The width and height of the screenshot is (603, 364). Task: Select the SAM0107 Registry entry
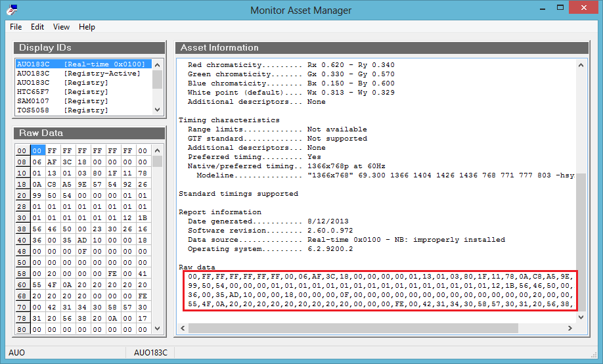pos(83,101)
